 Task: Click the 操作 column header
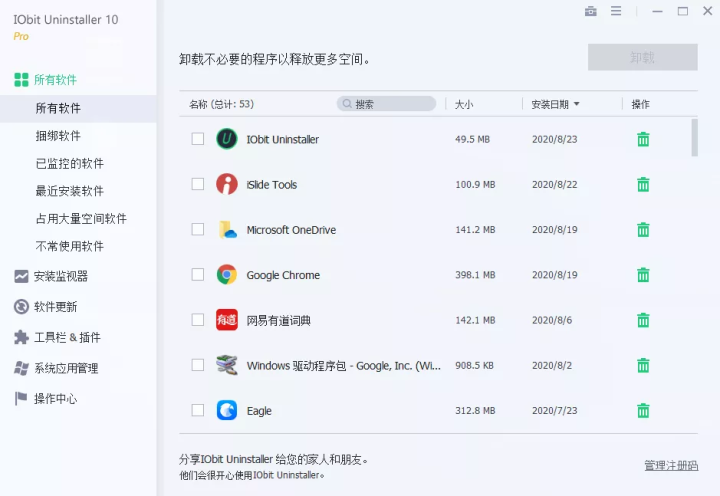coord(641,104)
